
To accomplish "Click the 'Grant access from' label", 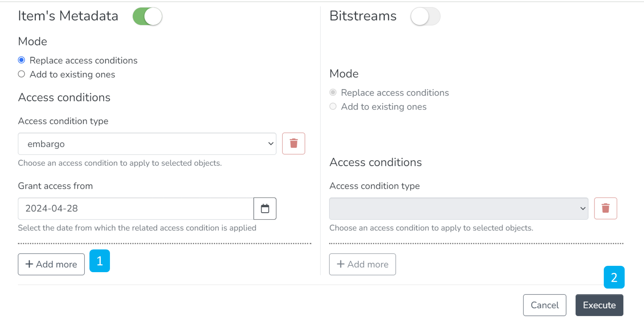I will [56, 186].
